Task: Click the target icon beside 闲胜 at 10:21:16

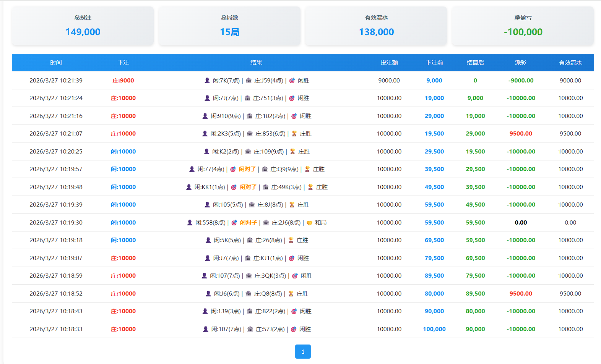Action: 294,116
